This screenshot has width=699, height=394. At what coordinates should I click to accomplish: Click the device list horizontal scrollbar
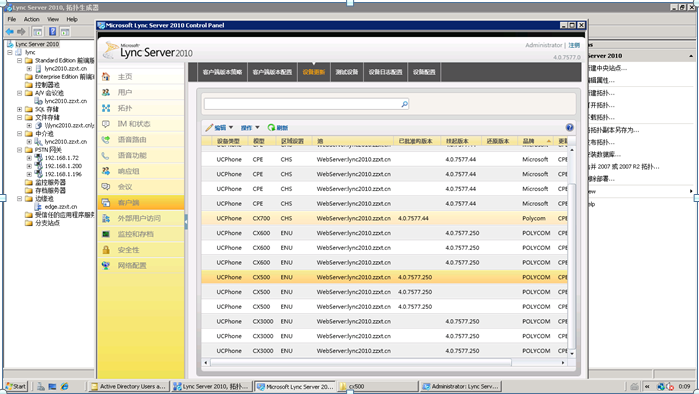click(x=361, y=363)
